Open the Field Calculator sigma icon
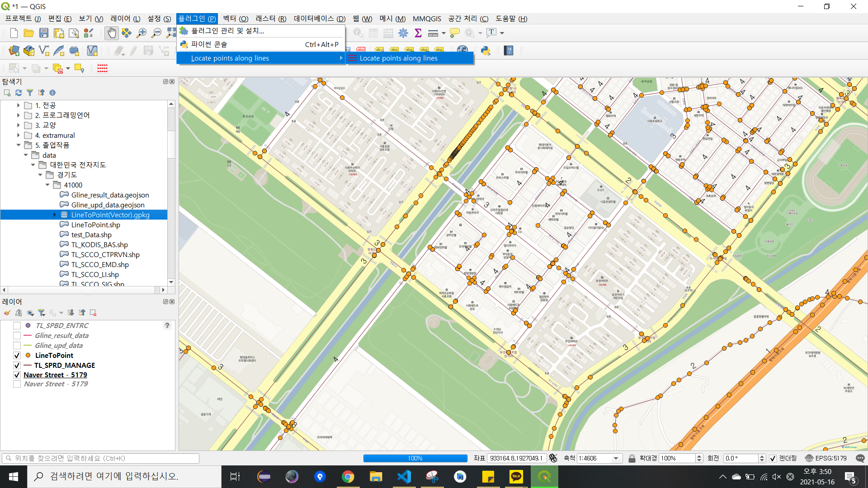The height and width of the screenshot is (488, 868). [x=418, y=33]
